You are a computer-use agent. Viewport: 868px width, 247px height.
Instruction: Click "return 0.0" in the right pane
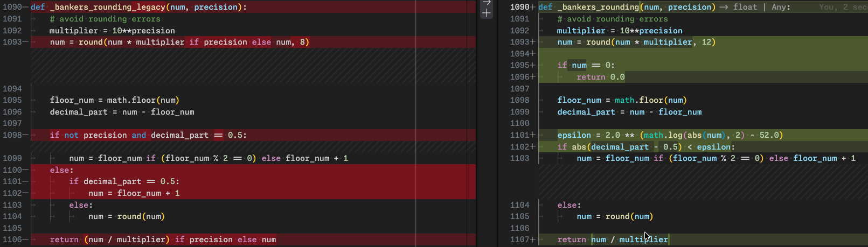pyautogui.click(x=600, y=77)
